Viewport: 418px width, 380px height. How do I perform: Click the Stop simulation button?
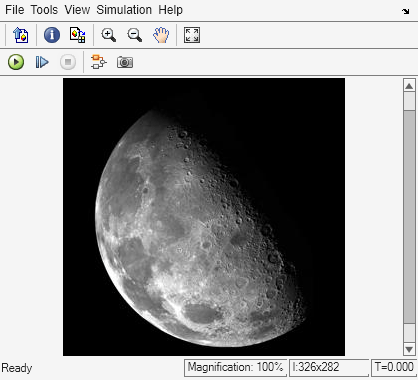click(68, 62)
